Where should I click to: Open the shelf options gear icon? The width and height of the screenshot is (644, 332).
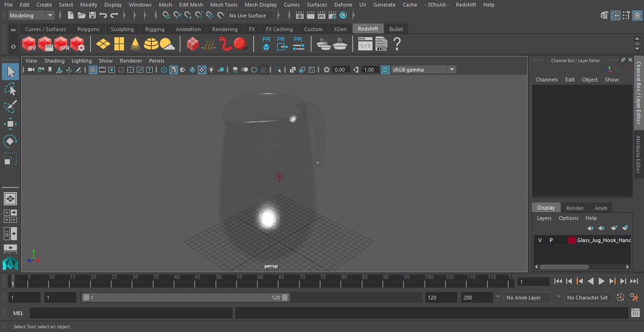(x=13, y=47)
